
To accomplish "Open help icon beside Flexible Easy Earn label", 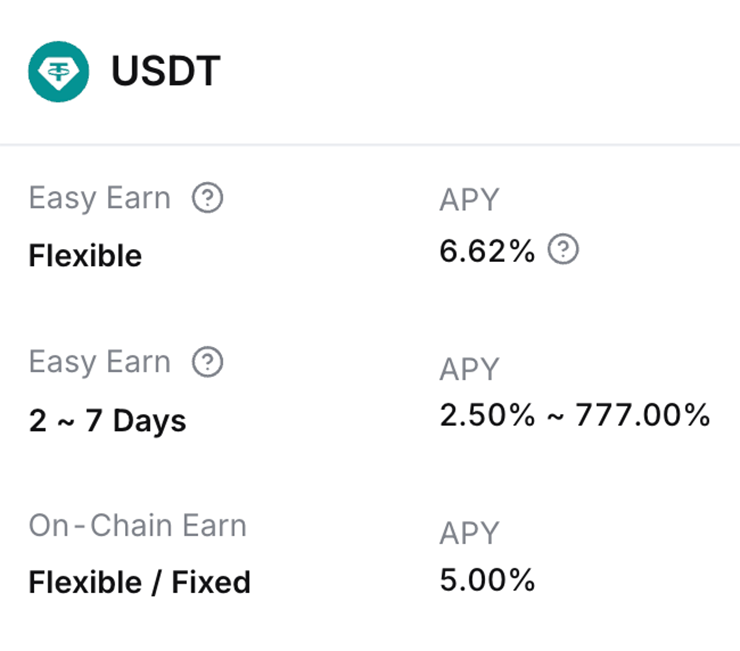I will point(207,198).
